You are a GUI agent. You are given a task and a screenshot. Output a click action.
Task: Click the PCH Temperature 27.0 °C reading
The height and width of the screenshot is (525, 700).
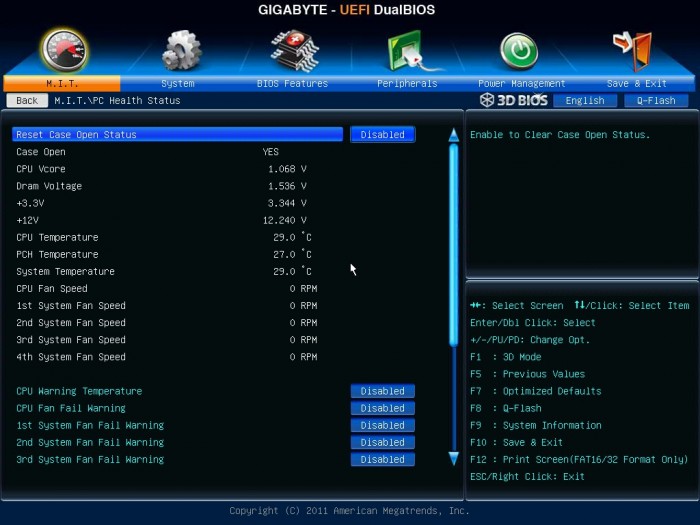coord(292,254)
